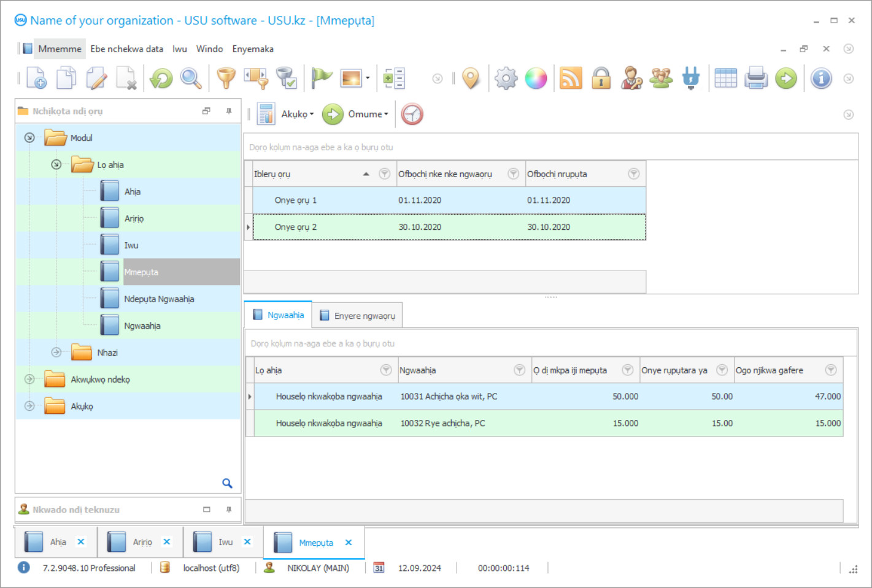Click the users group icon
Viewport: 872px width, 588px height.
[x=661, y=78]
